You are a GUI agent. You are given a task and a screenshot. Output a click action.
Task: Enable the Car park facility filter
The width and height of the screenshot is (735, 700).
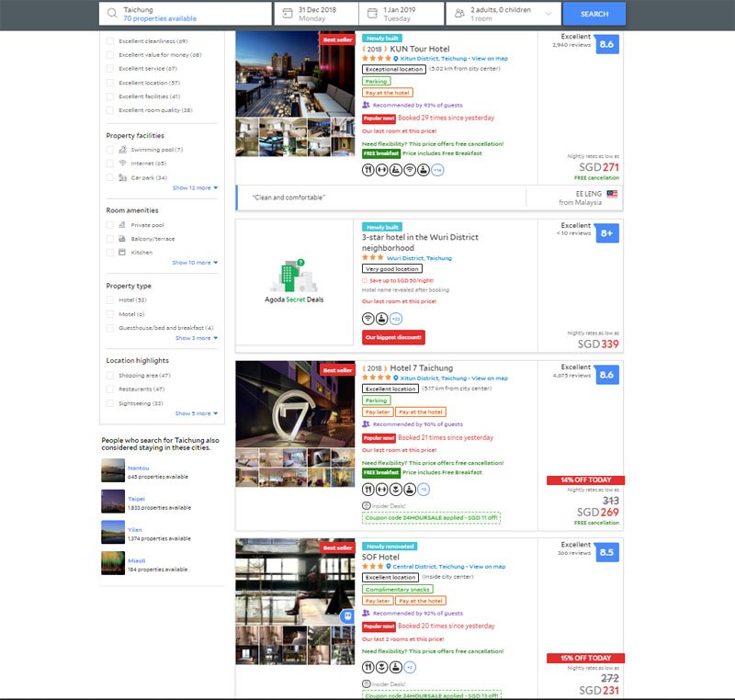point(109,177)
